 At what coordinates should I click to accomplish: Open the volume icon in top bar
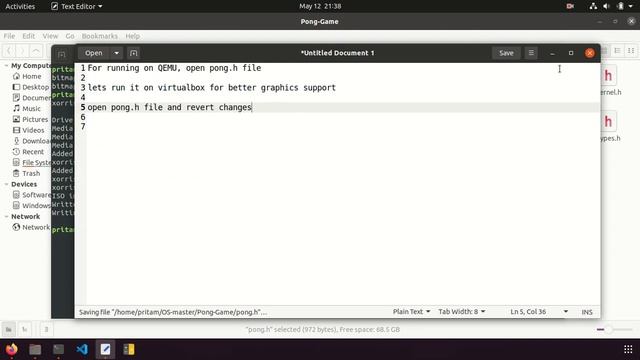(x=607, y=6)
